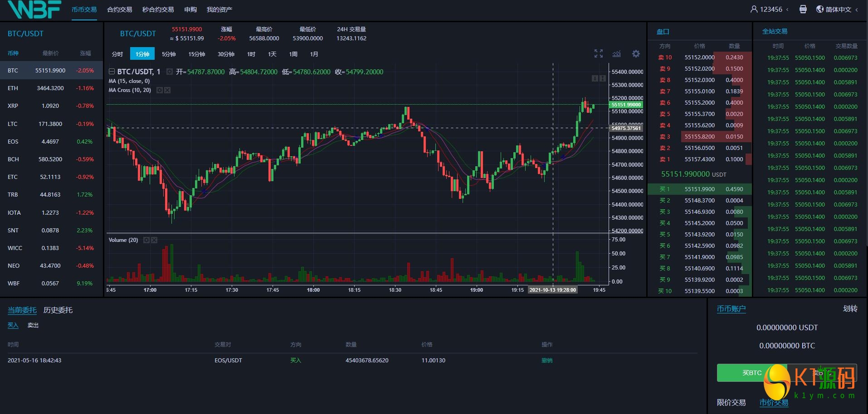Screen dimensions: 868x414
Task: Open the 123456 user account icon
Action: (x=754, y=9)
